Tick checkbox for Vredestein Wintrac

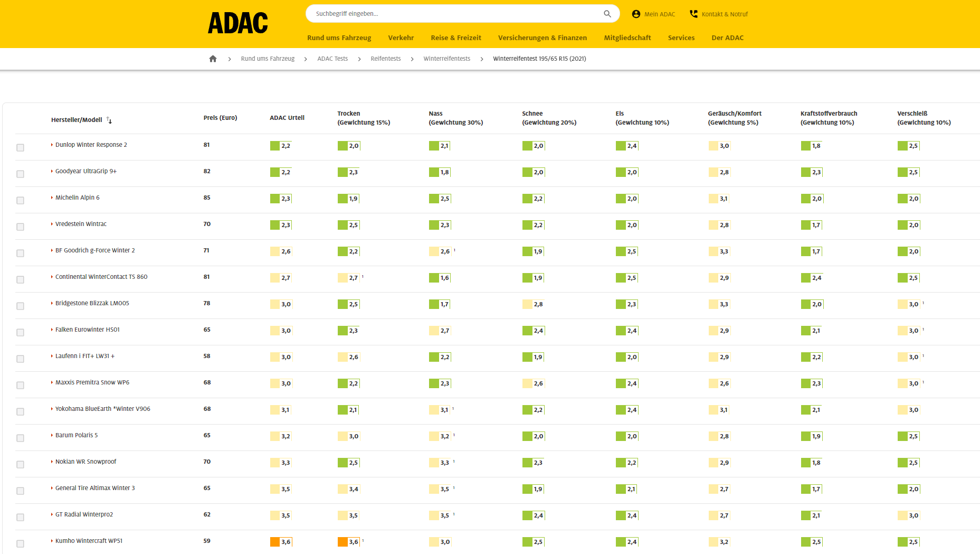pos(20,227)
